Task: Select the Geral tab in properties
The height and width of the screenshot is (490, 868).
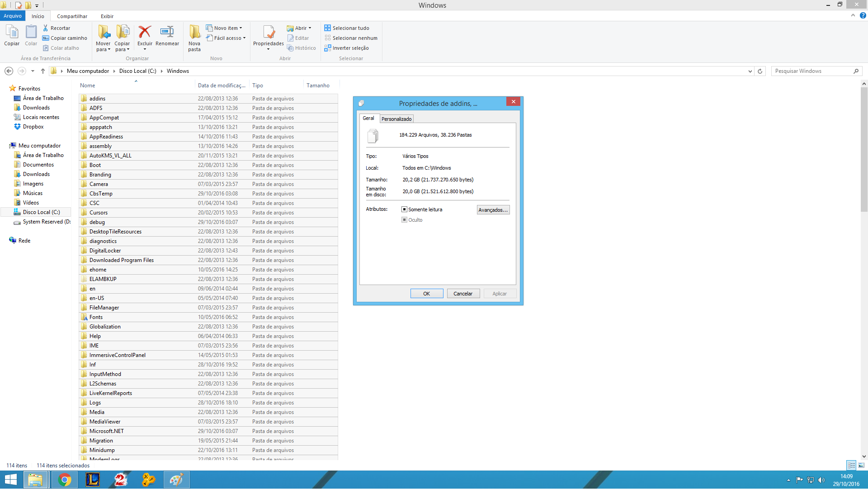Action: 368,118
